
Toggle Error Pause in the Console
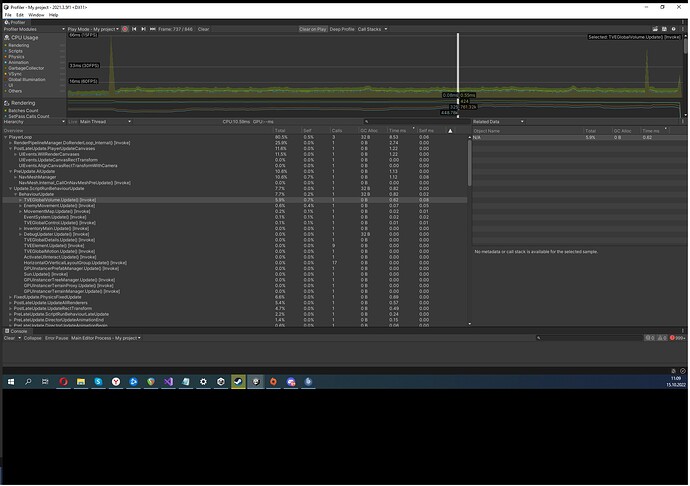(56, 338)
